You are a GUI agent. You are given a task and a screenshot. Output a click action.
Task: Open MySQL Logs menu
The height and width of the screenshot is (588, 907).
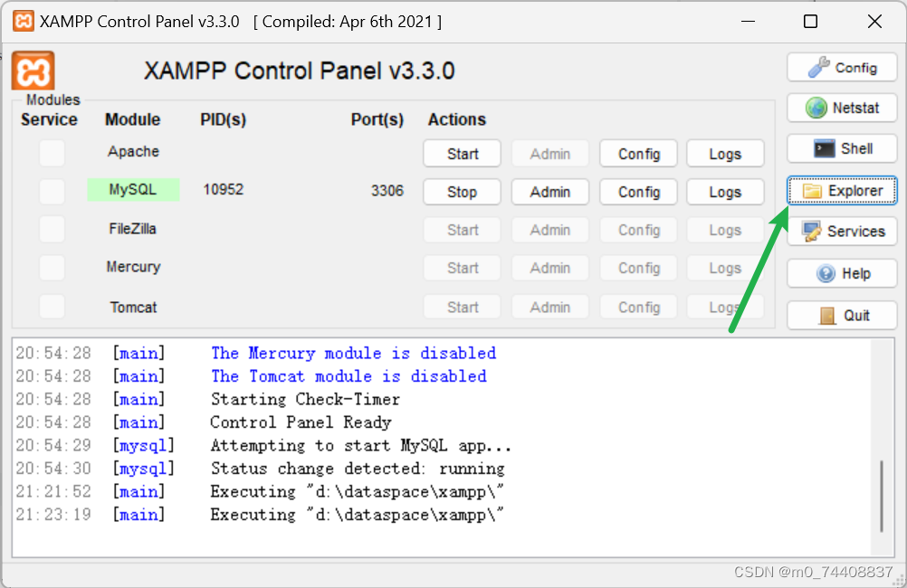tap(725, 192)
